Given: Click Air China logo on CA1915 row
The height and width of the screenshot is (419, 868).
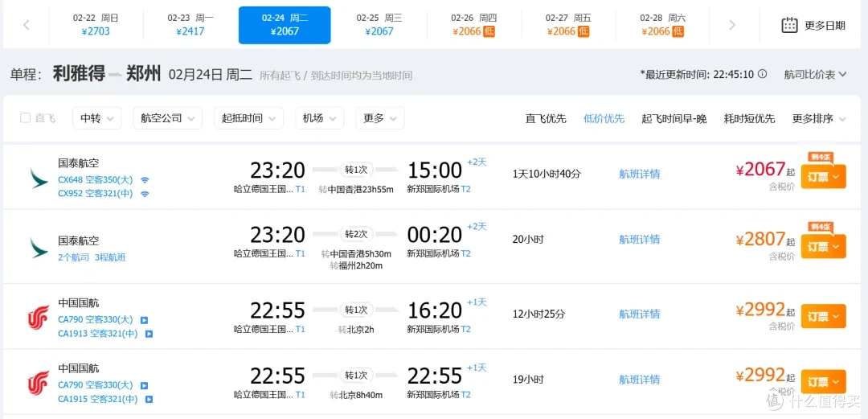Looking at the screenshot, I should pos(39,383).
